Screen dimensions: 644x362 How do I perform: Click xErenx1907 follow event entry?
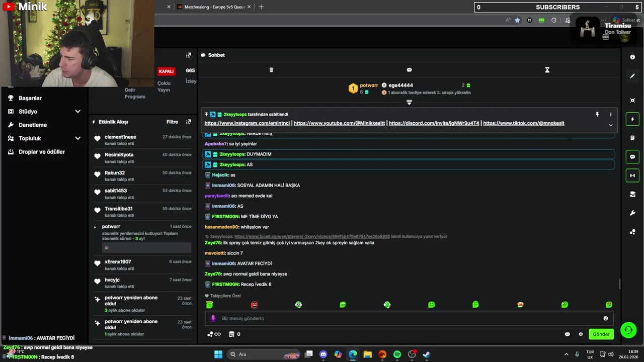tap(143, 264)
